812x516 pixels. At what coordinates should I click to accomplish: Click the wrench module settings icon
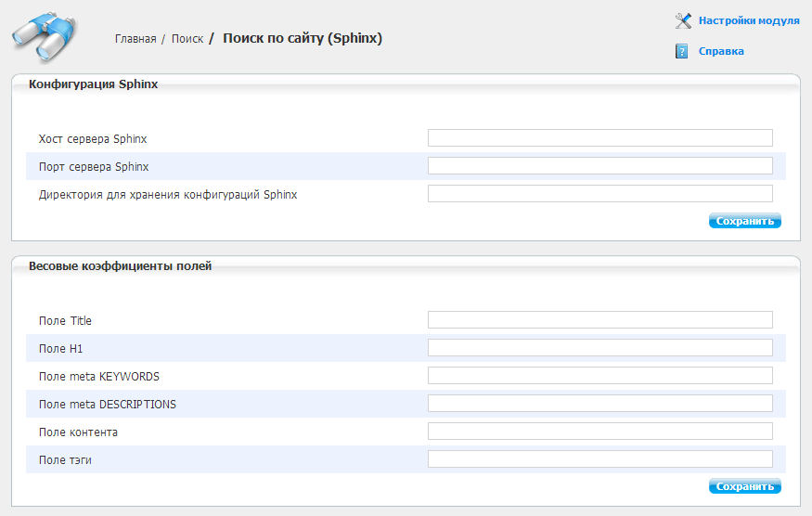click(x=683, y=20)
